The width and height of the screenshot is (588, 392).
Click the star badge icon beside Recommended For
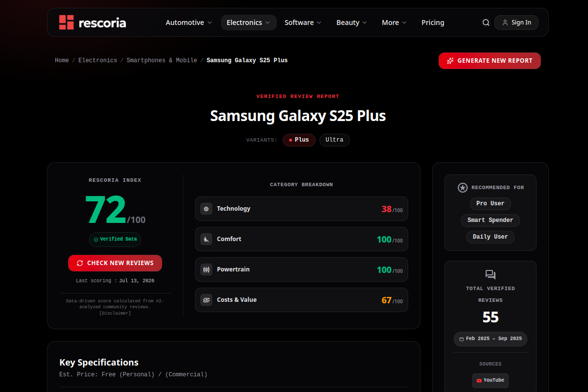coord(463,188)
